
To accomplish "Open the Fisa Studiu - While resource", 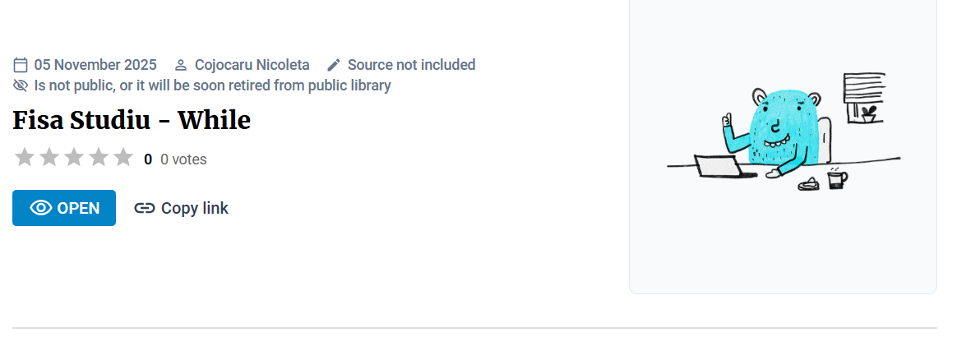I will (64, 208).
